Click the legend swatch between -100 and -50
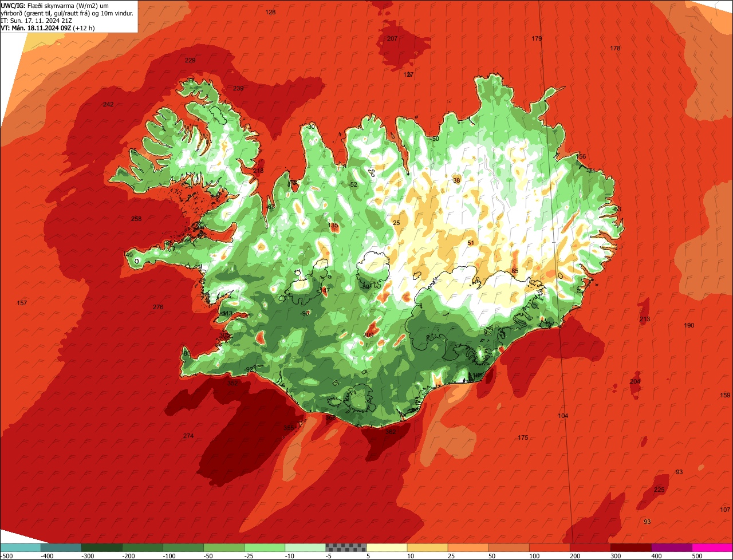 click(183, 547)
